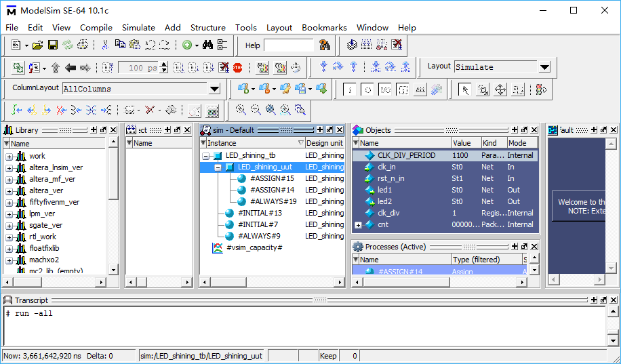Image resolution: width=621 pixels, height=364 pixels.
Task: Click the Save floppy disk icon
Action: pyautogui.click(x=53, y=45)
